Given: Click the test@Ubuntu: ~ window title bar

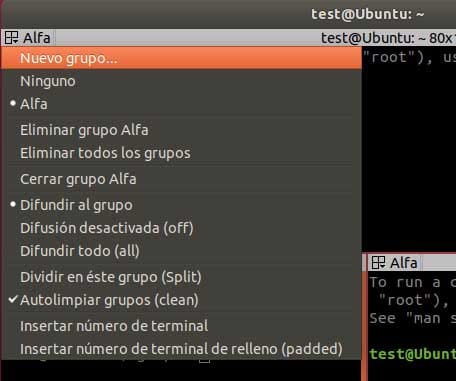Looking at the screenshot, I should 367,14.
